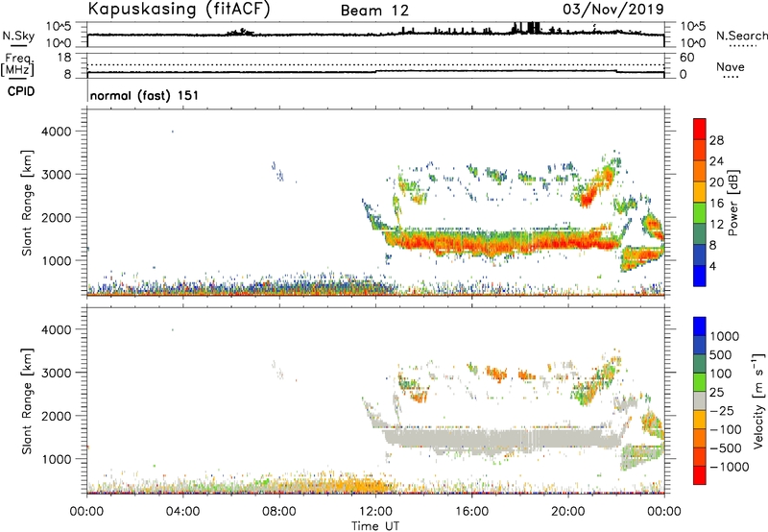This screenshot has width=768, height=532.
Task: Select the 16:00 time tick label
Action: 471,512
